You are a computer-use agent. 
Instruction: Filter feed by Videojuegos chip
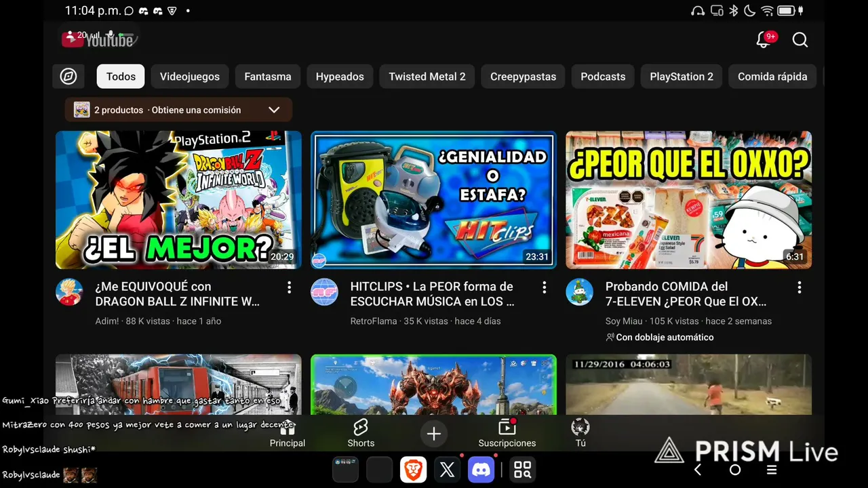click(x=190, y=77)
